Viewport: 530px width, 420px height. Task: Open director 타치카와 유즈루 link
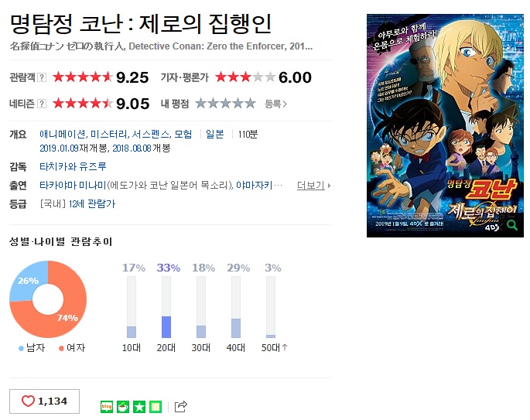pos(73,166)
